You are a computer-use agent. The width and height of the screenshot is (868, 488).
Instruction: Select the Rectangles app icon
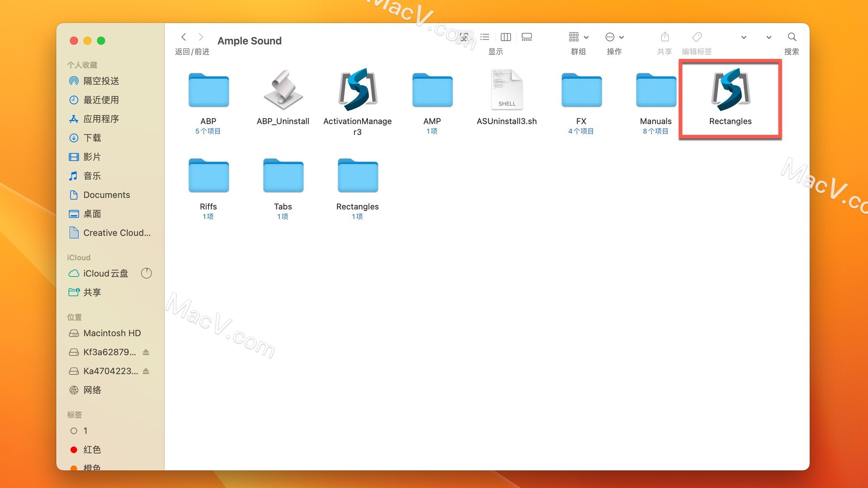tap(731, 89)
